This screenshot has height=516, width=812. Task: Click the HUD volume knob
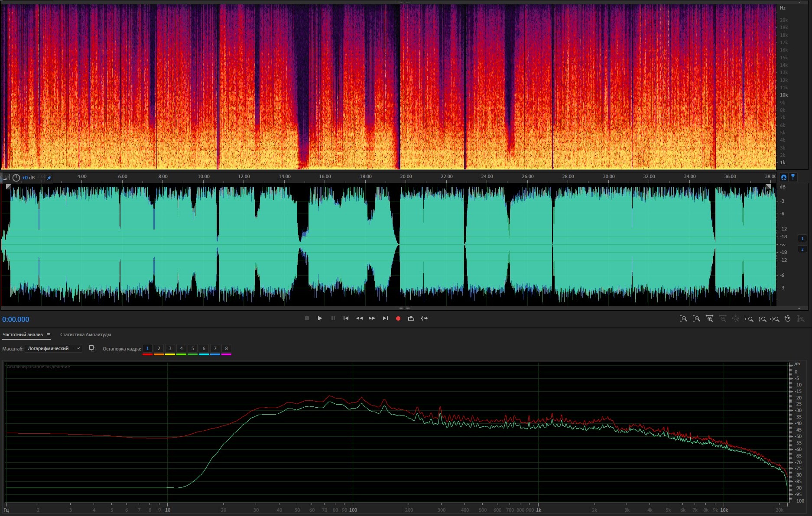point(16,178)
